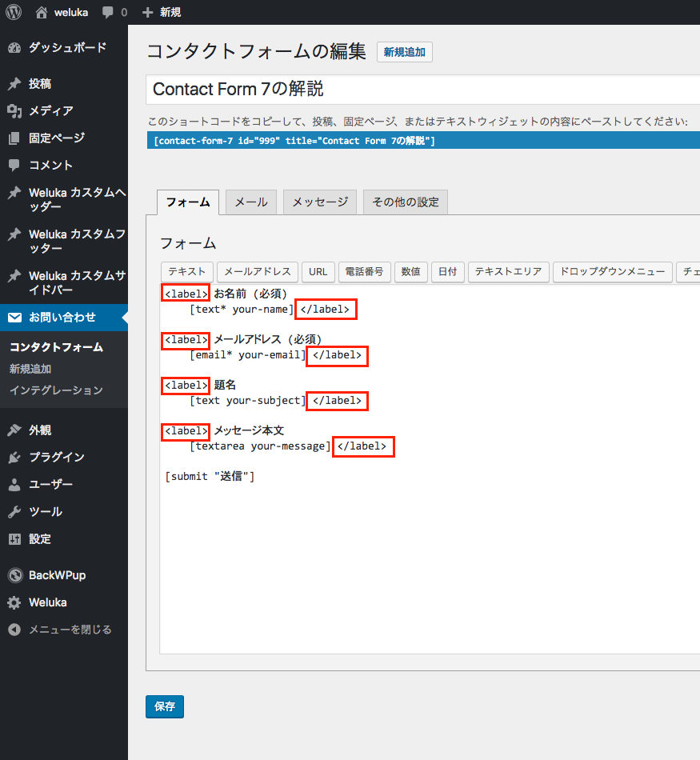Select 新規追加 in the sidebar submenu

[30, 369]
